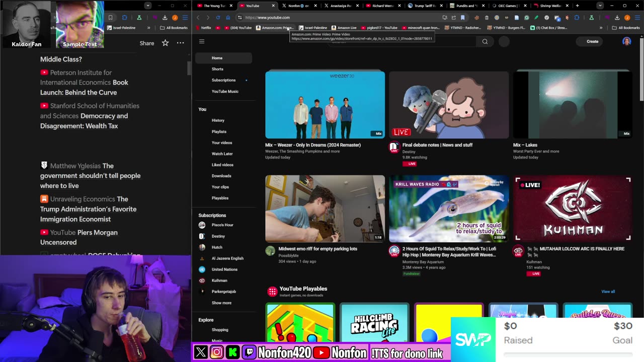Click the browser home button
The width and height of the screenshot is (644, 362).
(x=228, y=18)
